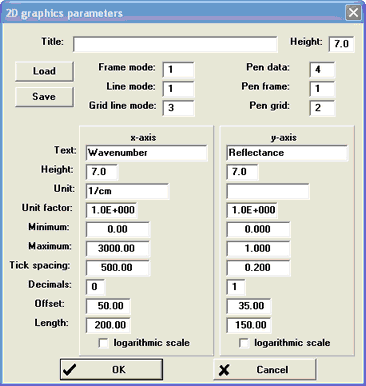Click x-axis Text field showing Wavenumber

146,153
